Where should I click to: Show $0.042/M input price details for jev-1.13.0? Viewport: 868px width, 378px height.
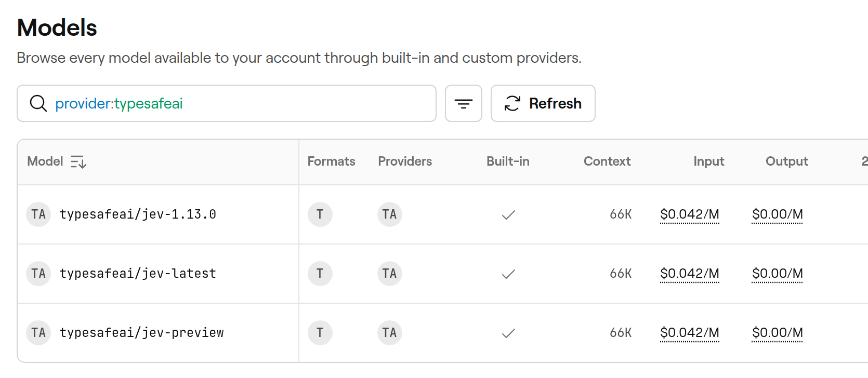[x=690, y=214]
